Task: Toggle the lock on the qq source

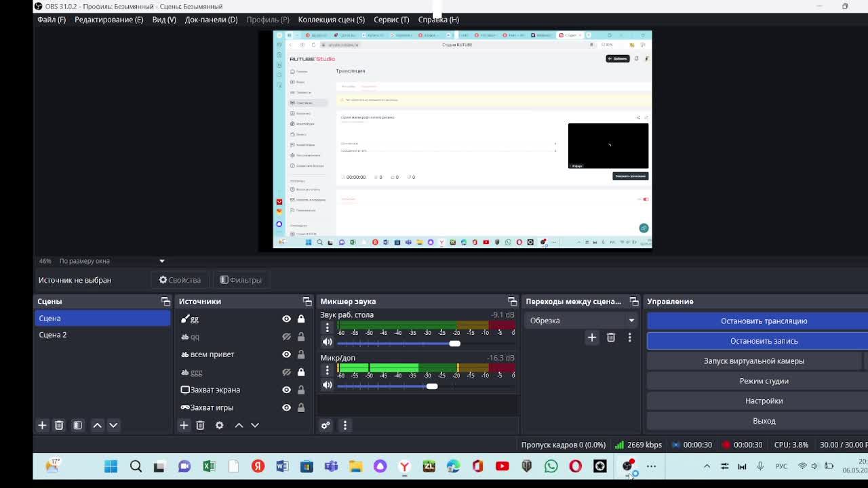Action: [x=301, y=337]
